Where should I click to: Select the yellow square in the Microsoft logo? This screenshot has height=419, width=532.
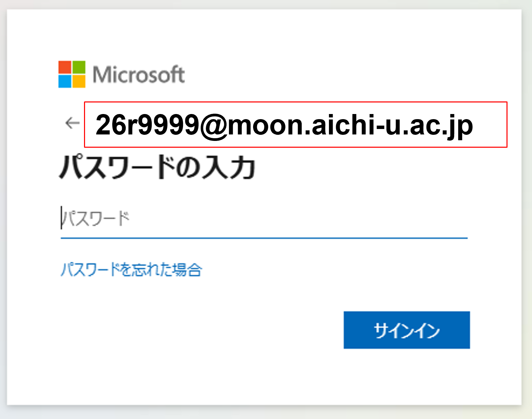pyautogui.click(x=79, y=82)
